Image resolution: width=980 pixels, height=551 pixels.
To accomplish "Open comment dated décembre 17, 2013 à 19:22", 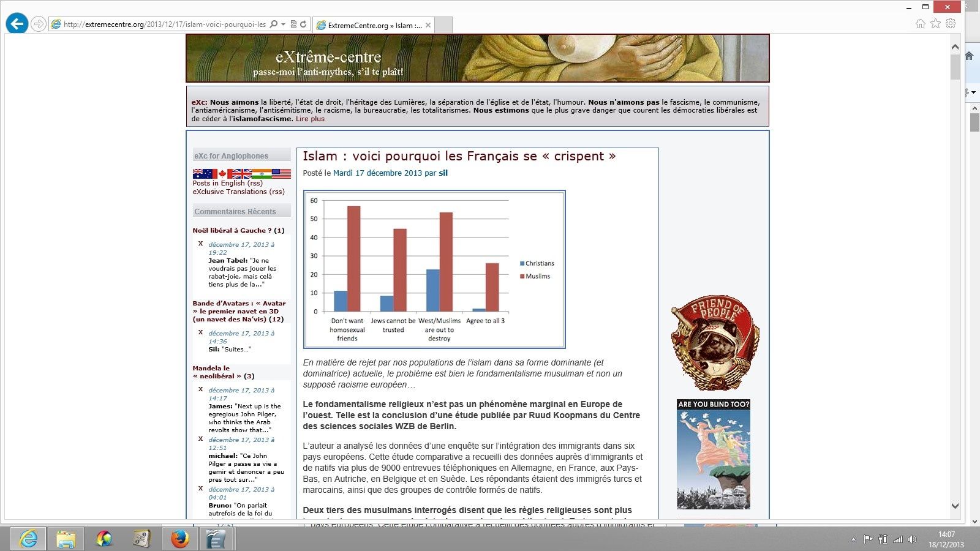I will click(x=241, y=248).
